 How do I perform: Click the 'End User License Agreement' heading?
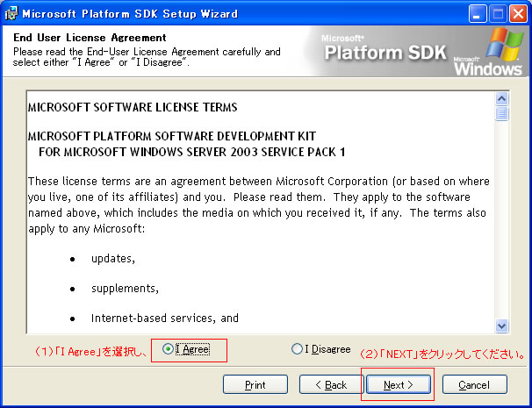[90, 38]
